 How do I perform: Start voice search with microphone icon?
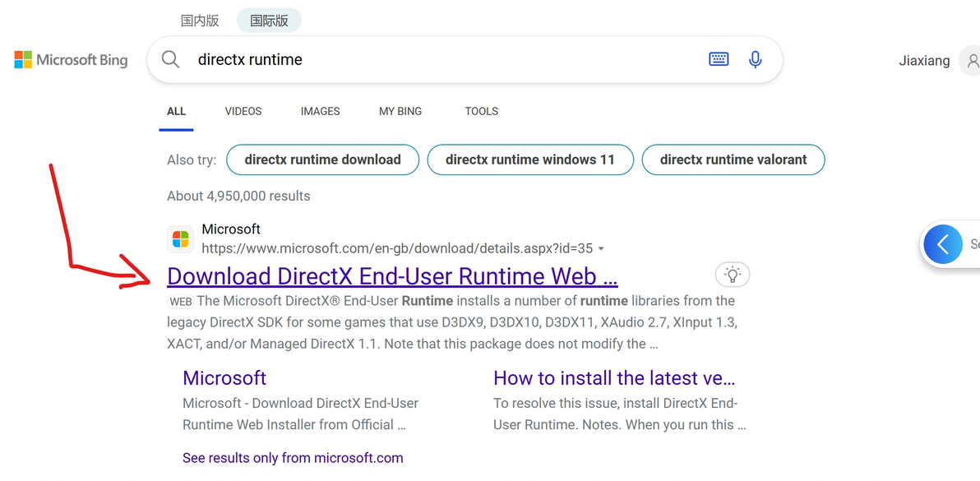pyautogui.click(x=755, y=59)
